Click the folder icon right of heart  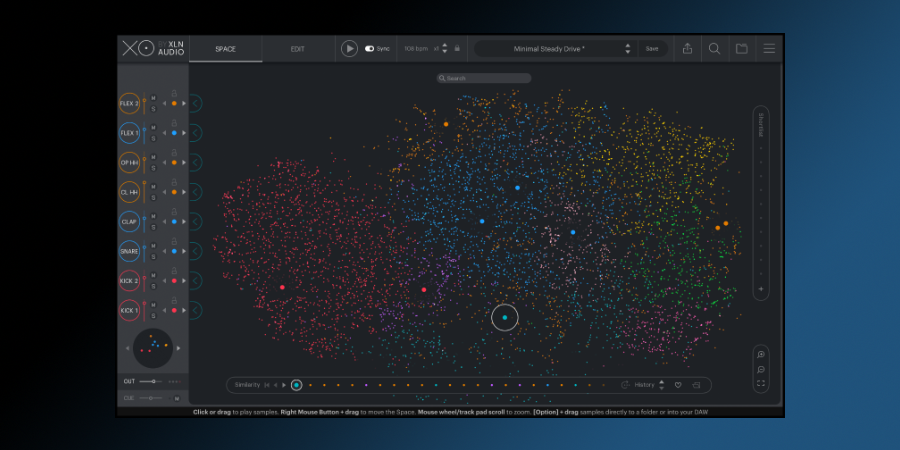coord(696,385)
